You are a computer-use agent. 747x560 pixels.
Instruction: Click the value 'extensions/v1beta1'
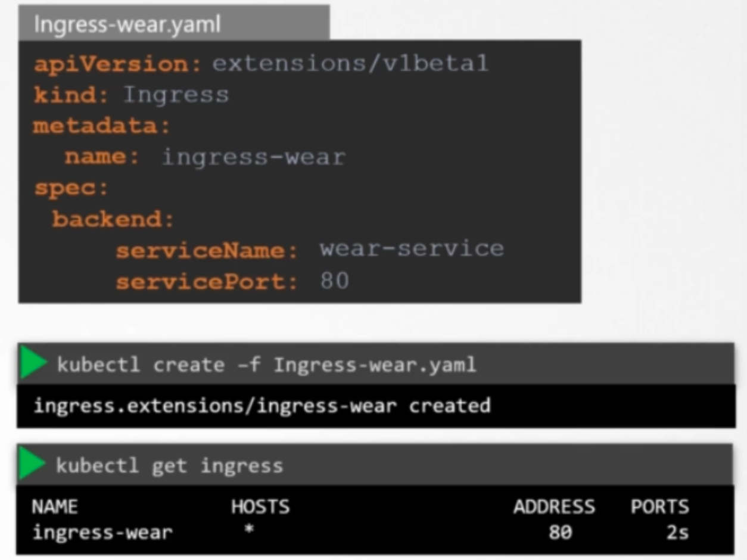click(350, 63)
